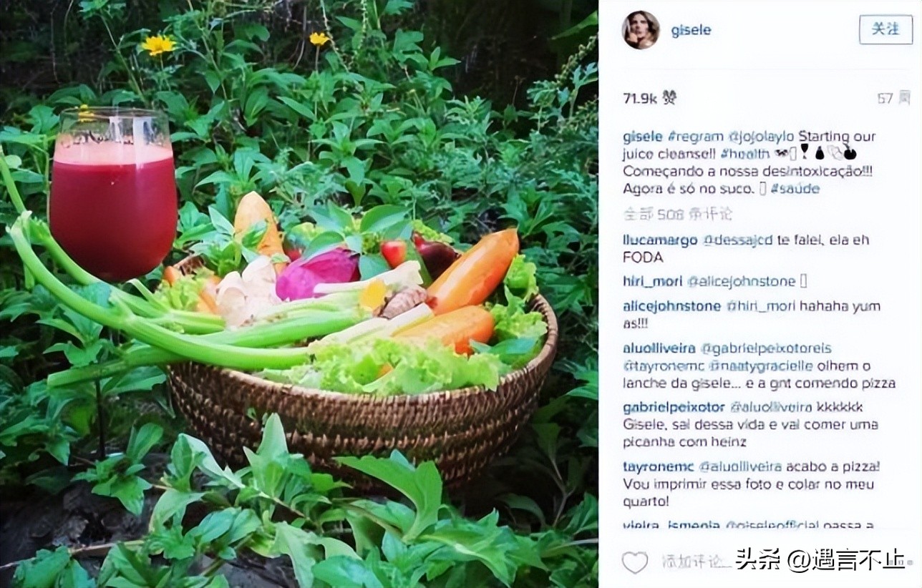Click the 关注 follow button
The height and width of the screenshot is (588, 922).
click(885, 29)
